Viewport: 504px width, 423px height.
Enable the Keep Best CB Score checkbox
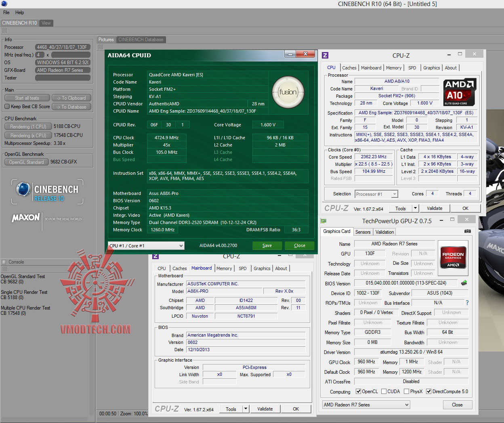click(x=7, y=107)
